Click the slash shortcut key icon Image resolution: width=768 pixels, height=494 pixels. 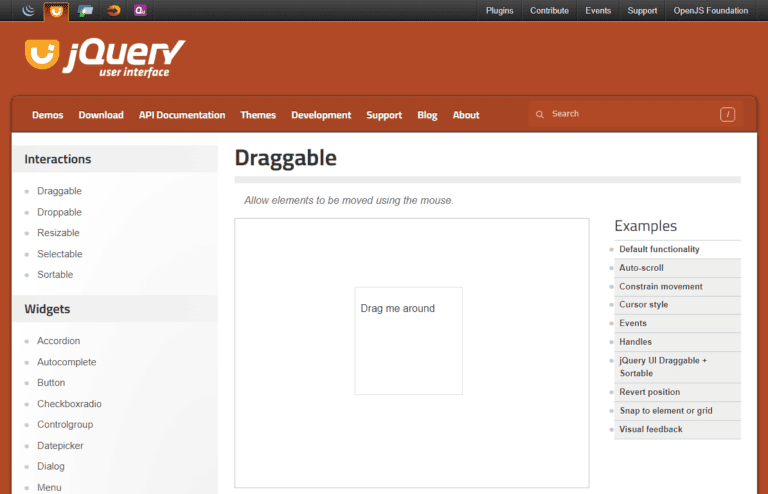coord(727,114)
